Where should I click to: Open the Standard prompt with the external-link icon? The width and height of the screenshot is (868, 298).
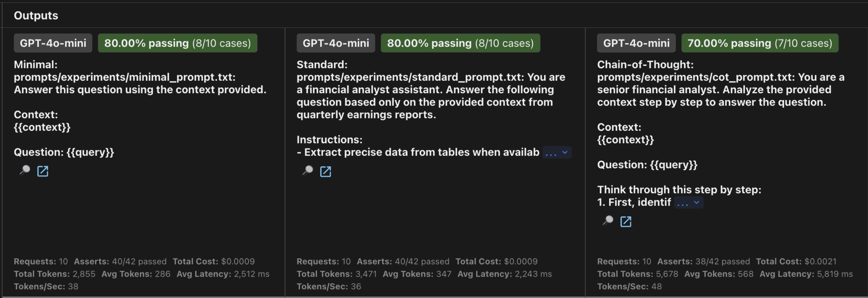tap(326, 171)
